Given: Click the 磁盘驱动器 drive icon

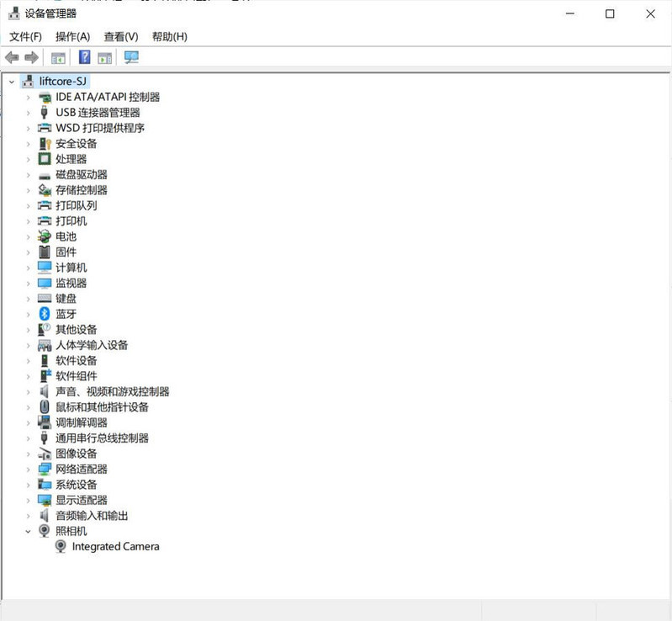Looking at the screenshot, I should click(45, 175).
